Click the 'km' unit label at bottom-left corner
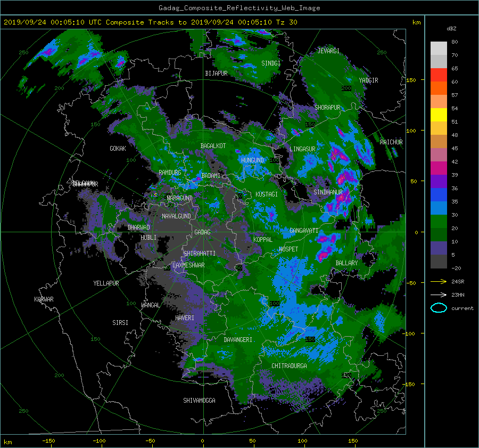 coord(7,442)
